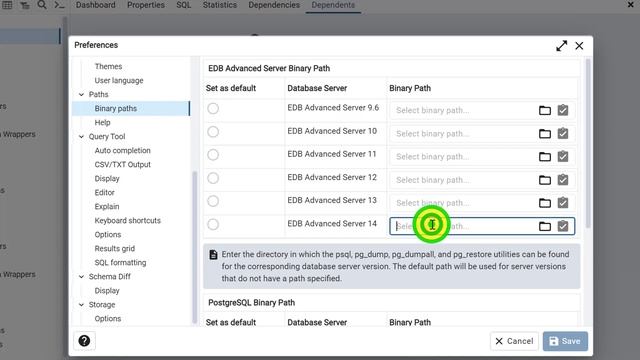Viewport: 640px width, 360px height.
Task: Open the Preferences help button
Action: (x=84, y=341)
